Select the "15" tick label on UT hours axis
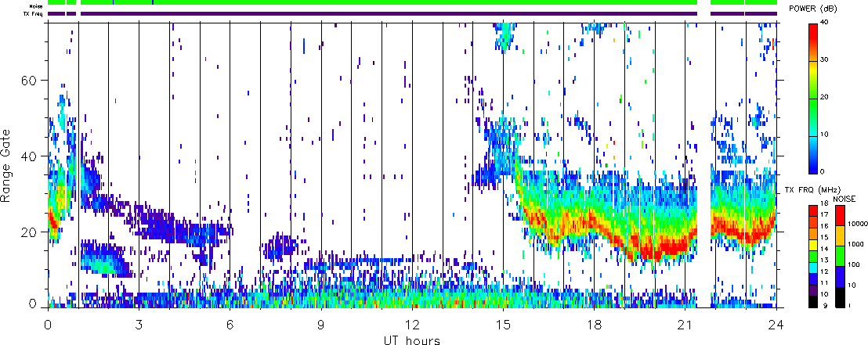 tap(503, 324)
